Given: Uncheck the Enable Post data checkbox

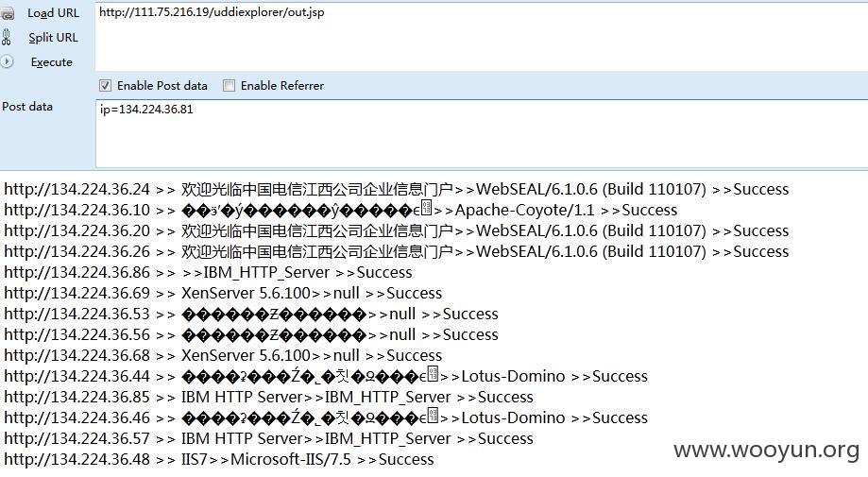Looking at the screenshot, I should tap(105, 85).
